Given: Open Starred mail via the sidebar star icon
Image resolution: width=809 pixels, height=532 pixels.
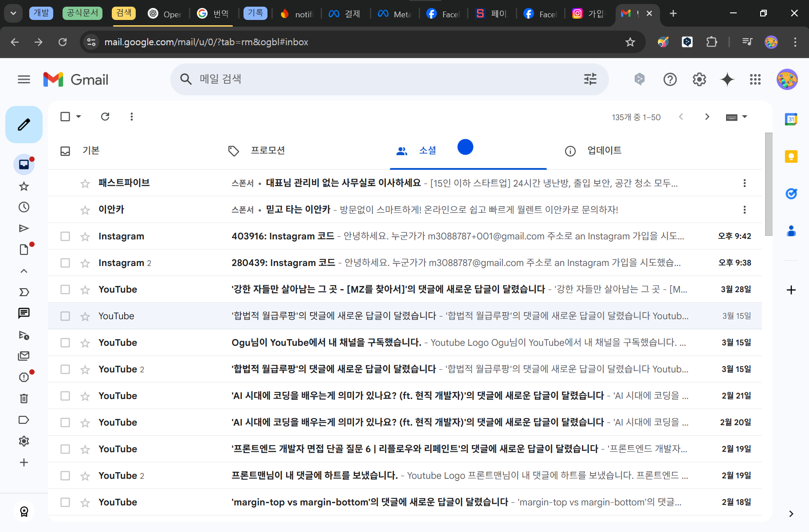Looking at the screenshot, I should (x=24, y=186).
